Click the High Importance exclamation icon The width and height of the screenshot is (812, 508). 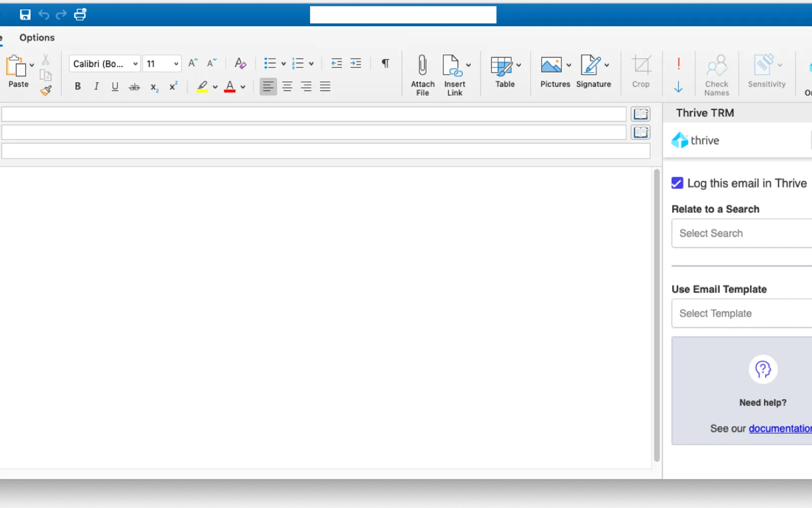(x=679, y=63)
